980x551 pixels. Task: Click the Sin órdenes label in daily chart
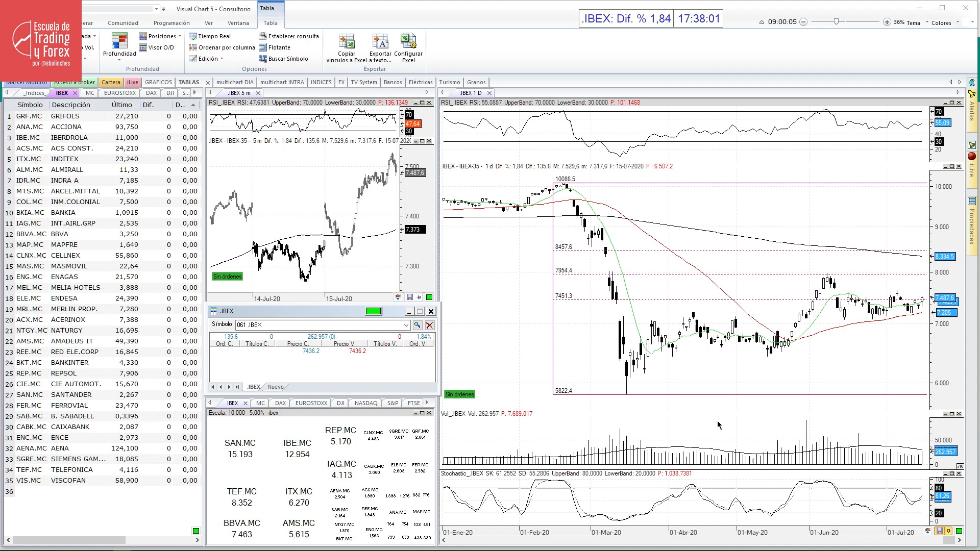460,394
